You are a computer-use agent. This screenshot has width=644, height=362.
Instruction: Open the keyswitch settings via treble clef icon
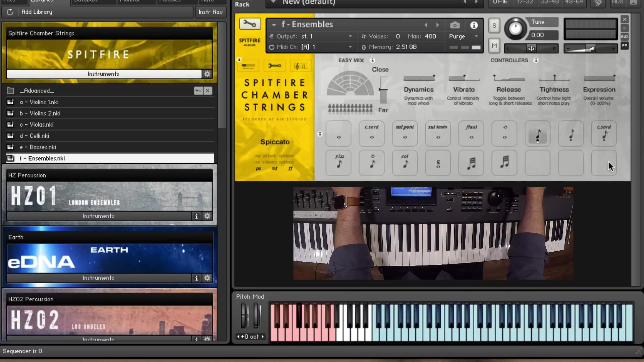[301, 65]
